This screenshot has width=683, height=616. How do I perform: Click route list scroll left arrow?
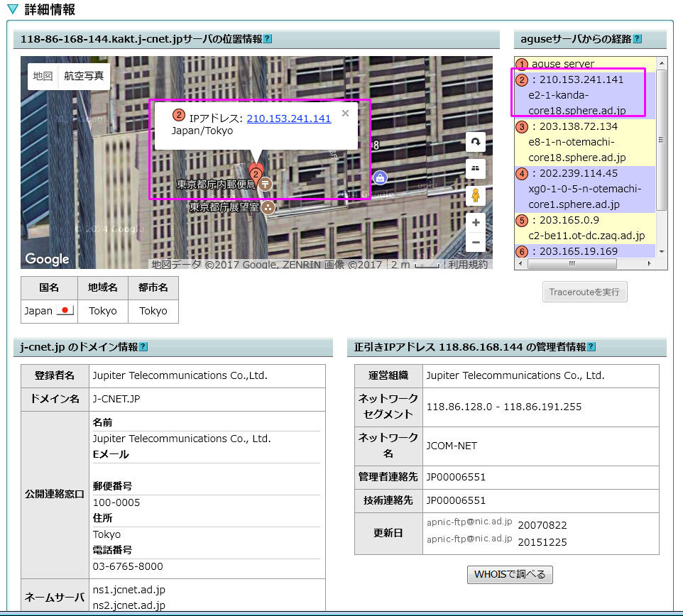[x=520, y=263]
